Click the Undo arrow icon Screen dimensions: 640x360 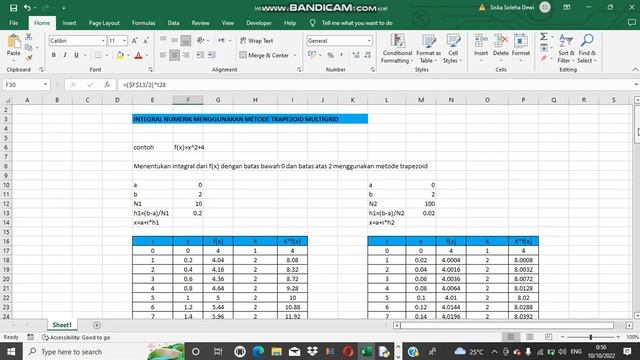[27, 8]
